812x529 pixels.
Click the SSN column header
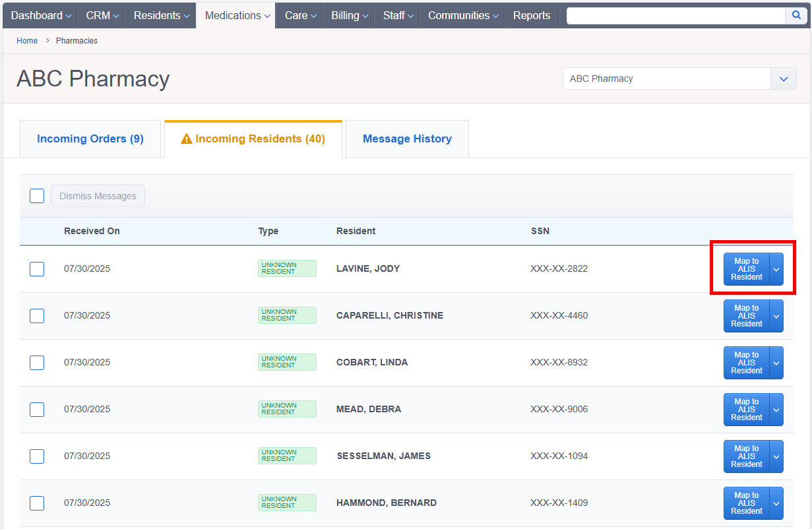(540, 231)
